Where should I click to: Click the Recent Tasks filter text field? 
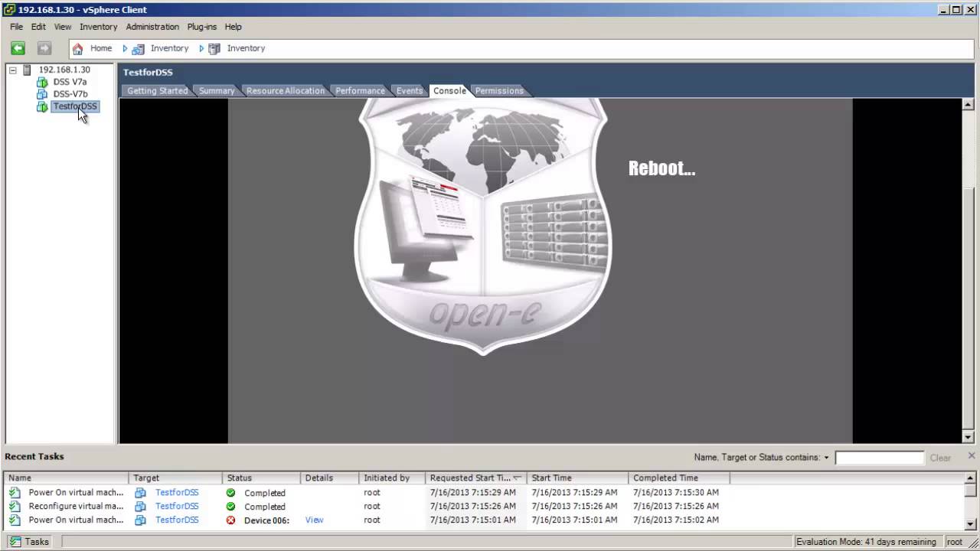(880, 458)
